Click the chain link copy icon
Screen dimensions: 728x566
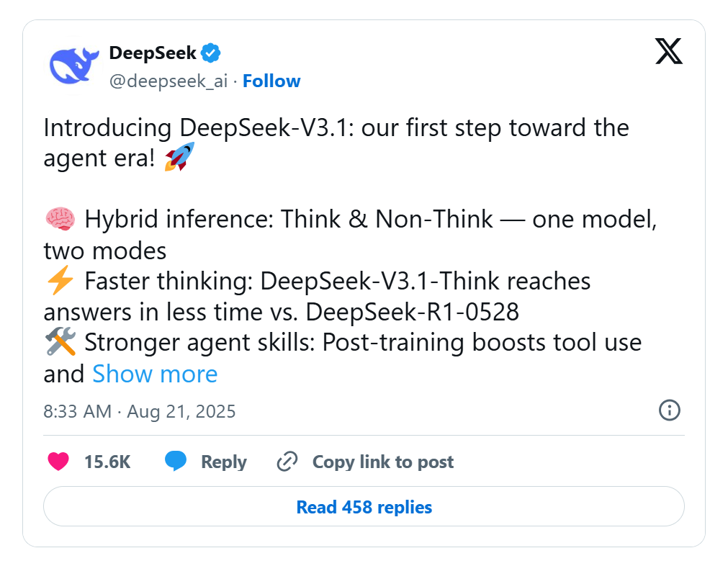tap(287, 462)
